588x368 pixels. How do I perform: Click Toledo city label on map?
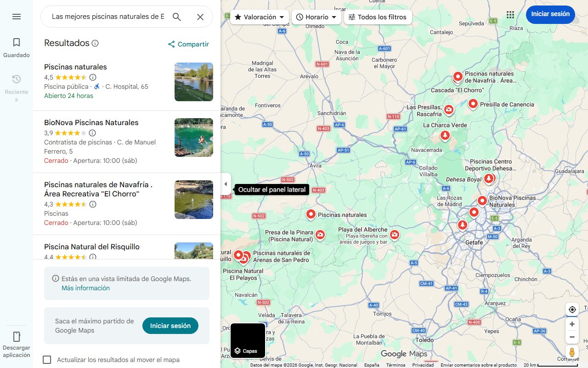424,340
